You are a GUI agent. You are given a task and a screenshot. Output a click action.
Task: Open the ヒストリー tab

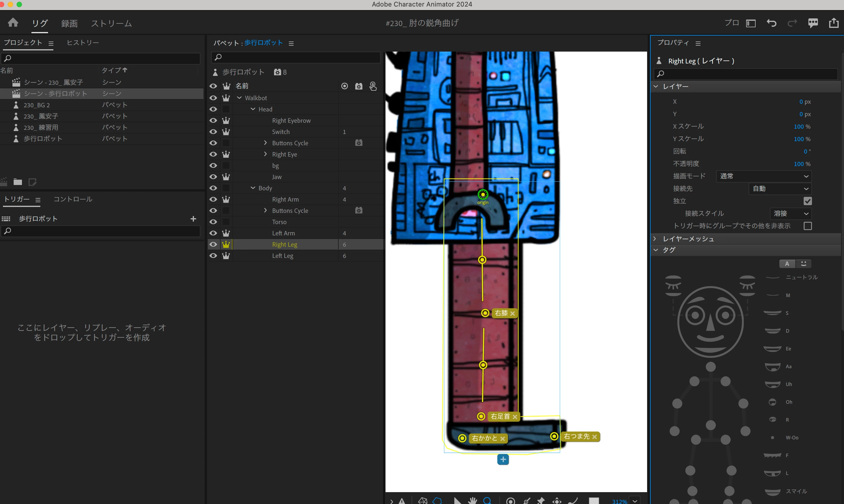click(82, 43)
